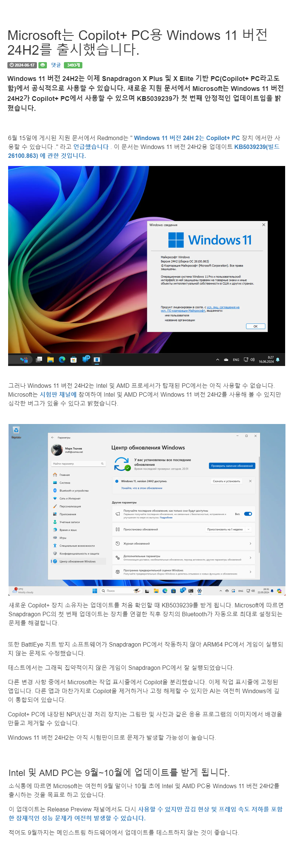Open the KB5039239(빌드 26100.863) link
Image resolution: width=294 pixels, height=868 pixels.
pos(144,151)
